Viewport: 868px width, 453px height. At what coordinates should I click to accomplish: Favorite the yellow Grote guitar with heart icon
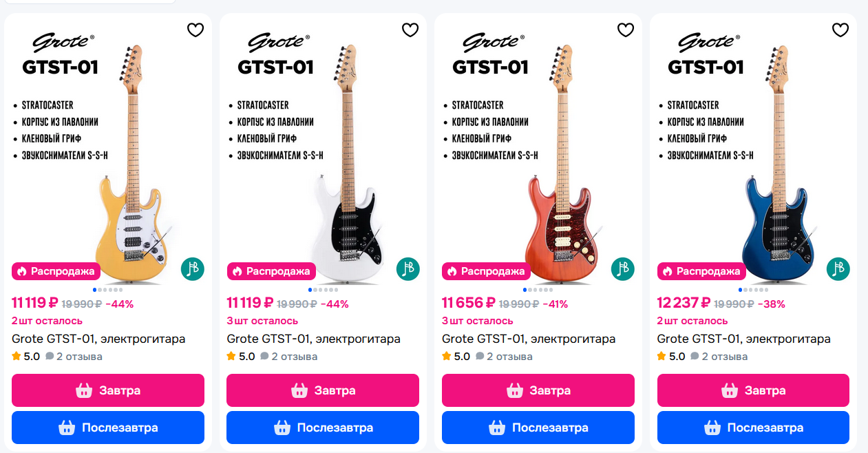tap(195, 30)
